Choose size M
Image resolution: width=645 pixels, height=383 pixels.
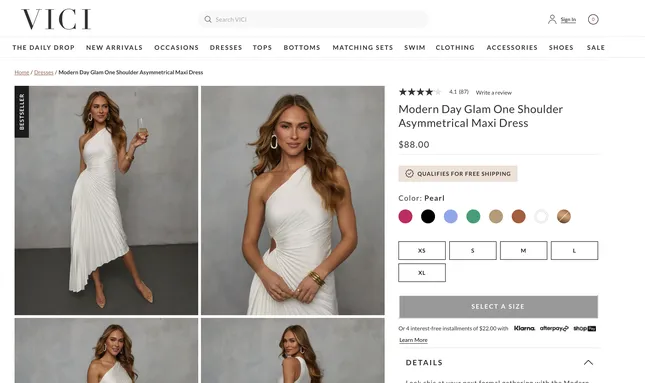[x=524, y=251]
